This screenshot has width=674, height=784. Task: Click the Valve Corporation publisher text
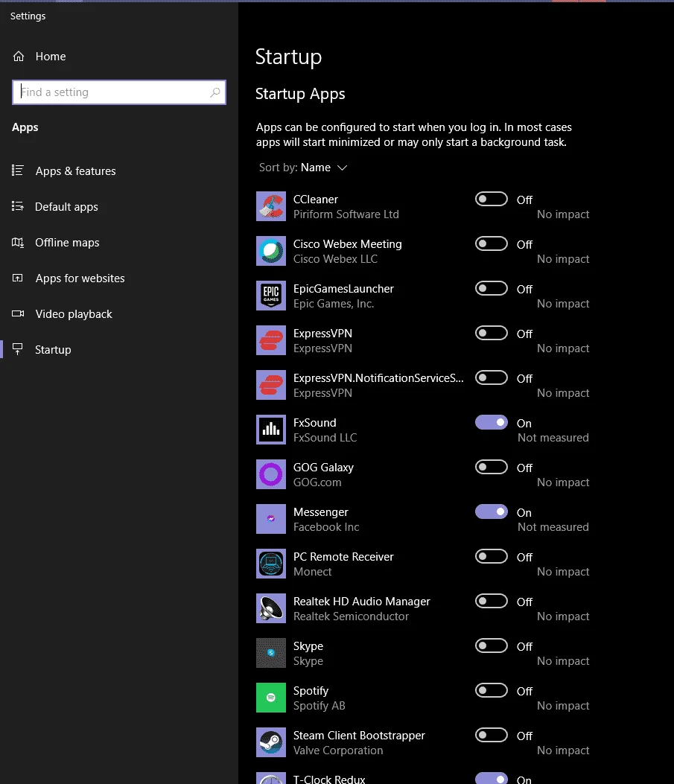coord(338,750)
